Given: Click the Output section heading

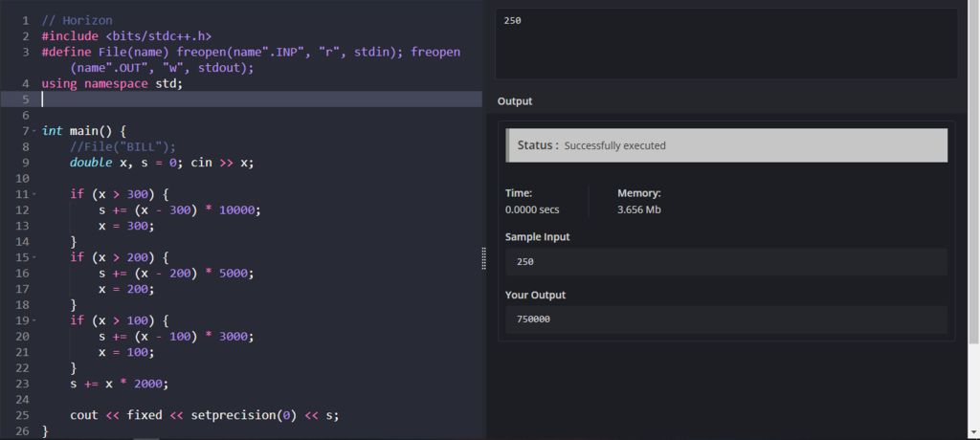Looking at the screenshot, I should [x=515, y=101].
